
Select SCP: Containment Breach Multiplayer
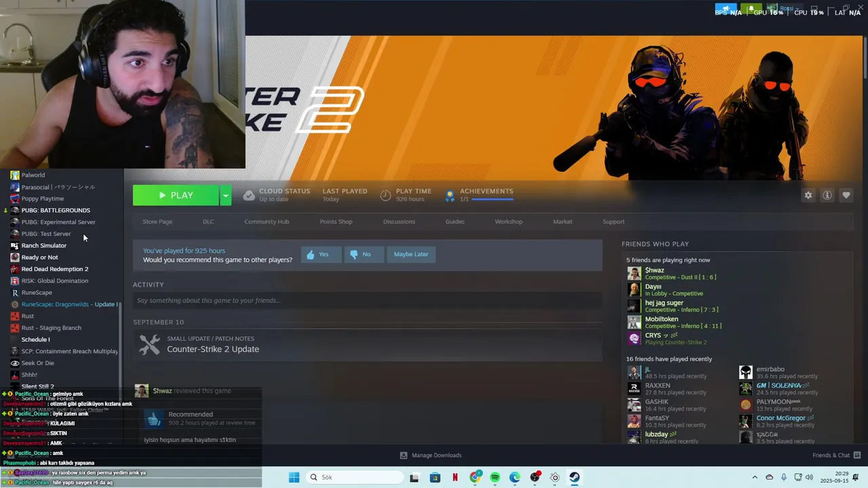point(69,351)
